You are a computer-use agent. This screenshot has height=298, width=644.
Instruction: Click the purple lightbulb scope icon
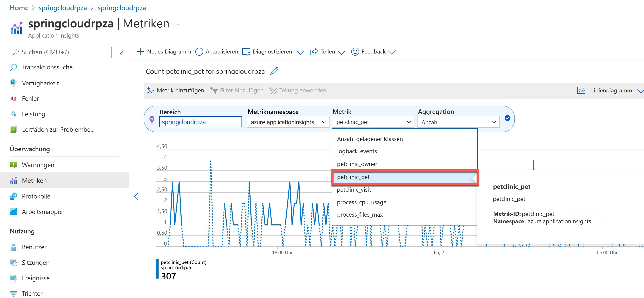point(152,120)
